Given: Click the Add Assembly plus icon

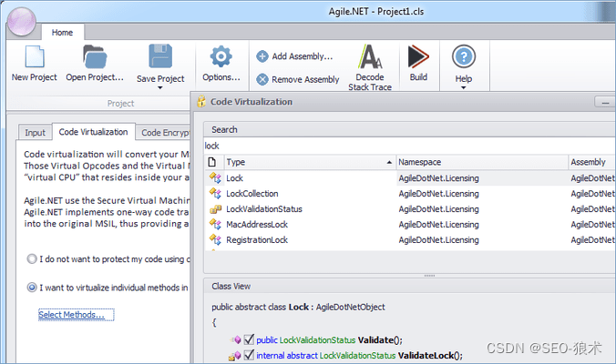Looking at the screenshot, I should click(x=262, y=56).
